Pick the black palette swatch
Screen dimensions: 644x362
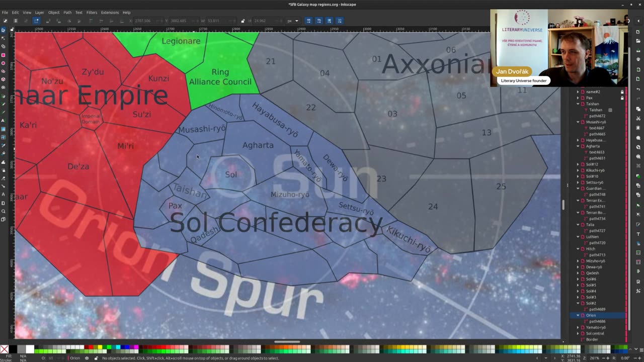[x=13, y=349]
